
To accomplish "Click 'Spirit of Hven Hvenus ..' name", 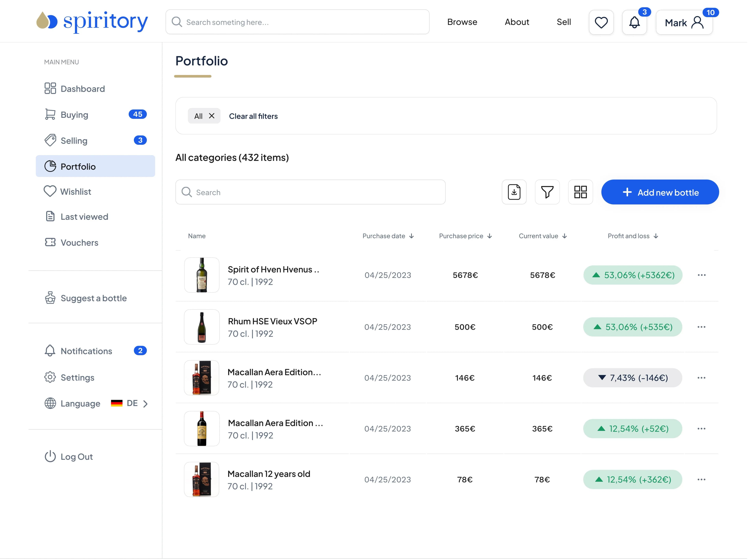I will 273,269.
